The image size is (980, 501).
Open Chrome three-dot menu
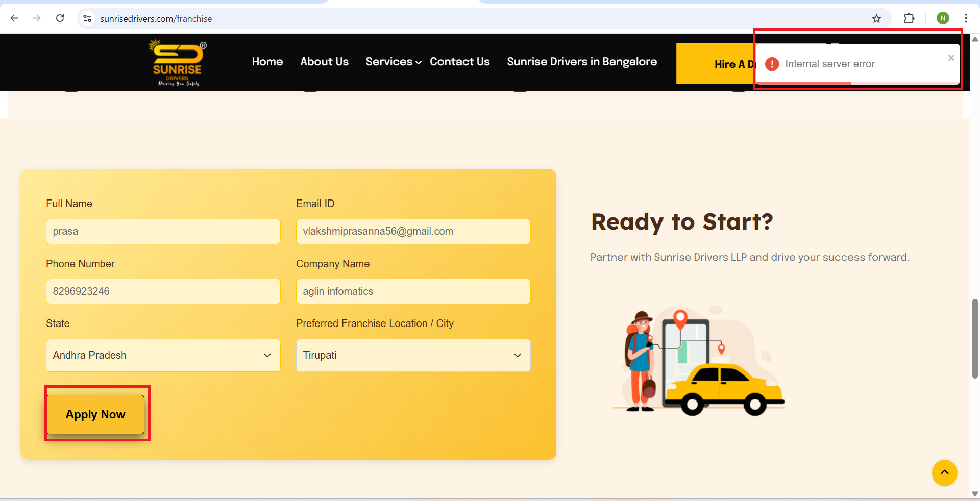(x=966, y=18)
